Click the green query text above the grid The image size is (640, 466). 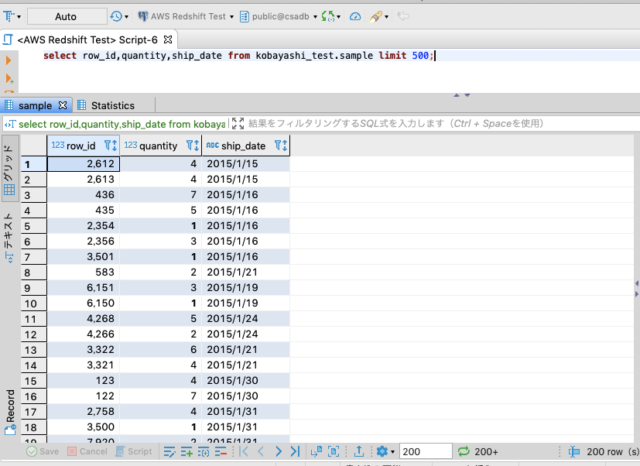tap(122, 124)
